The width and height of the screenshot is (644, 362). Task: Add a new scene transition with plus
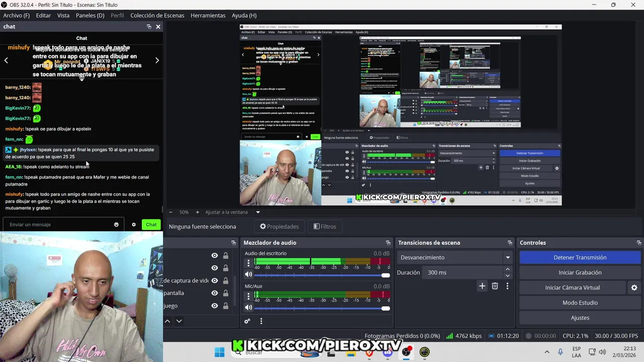[482, 286]
